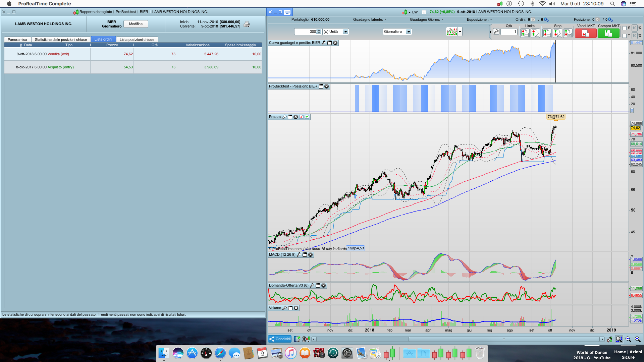Expand the indicator templates dropdown arrow

tap(460, 32)
